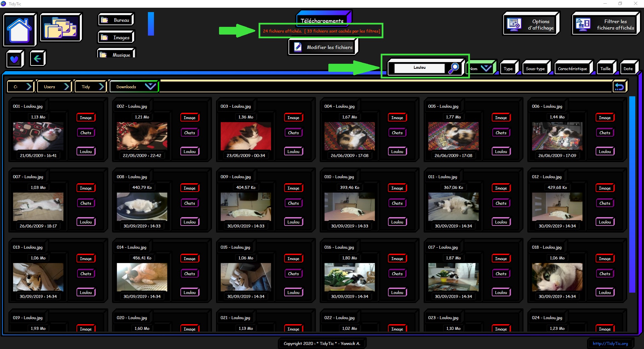
Task: Click Image tag on 012 - Loulou.jpg
Action: (605, 188)
